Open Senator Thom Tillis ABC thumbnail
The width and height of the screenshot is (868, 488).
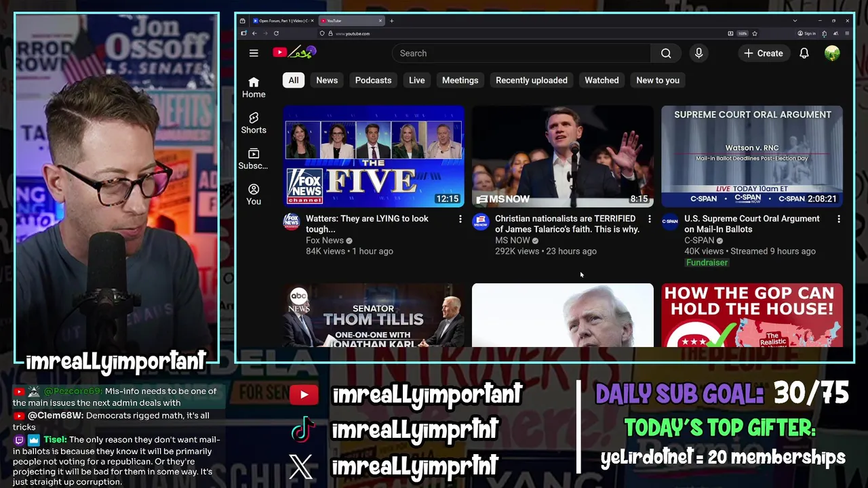374,315
